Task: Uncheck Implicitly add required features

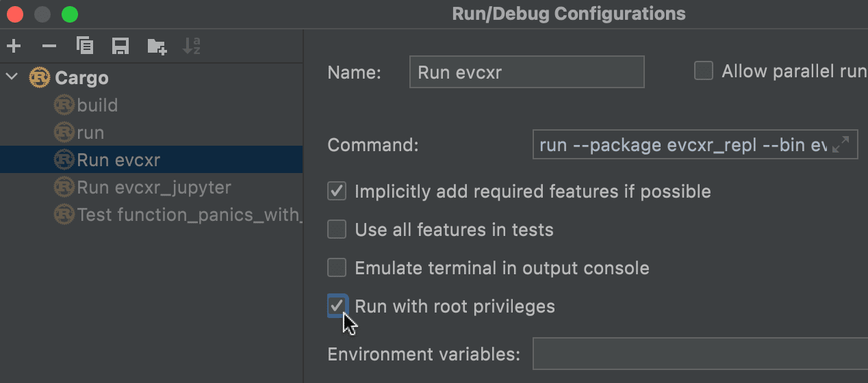Action: point(337,191)
